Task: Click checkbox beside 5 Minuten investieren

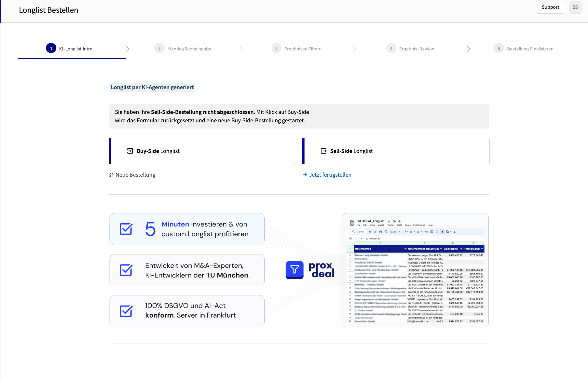Action: tap(126, 229)
